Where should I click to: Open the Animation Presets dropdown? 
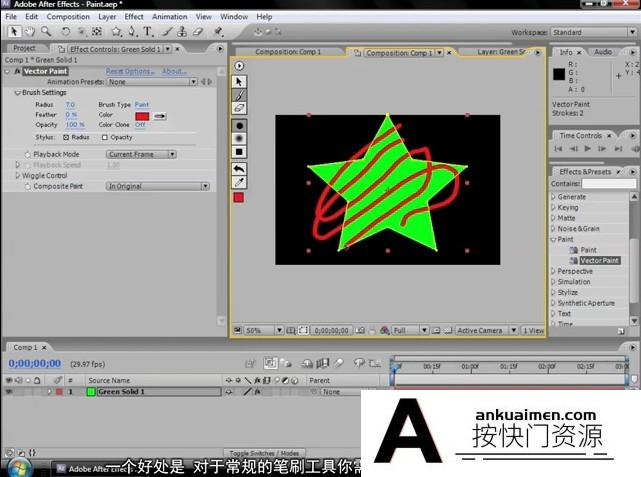coord(152,82)
